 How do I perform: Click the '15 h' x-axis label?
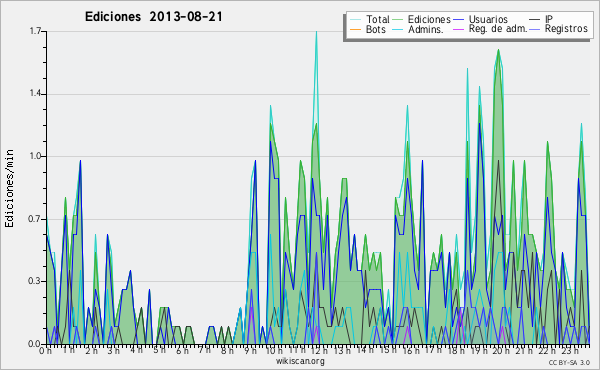click(x=388, y=350)
